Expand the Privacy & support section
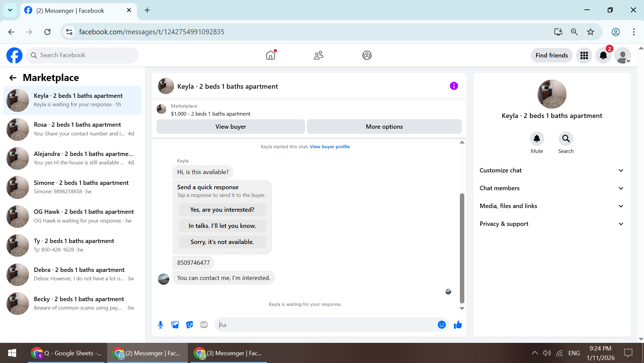 (x=552, y=224)
